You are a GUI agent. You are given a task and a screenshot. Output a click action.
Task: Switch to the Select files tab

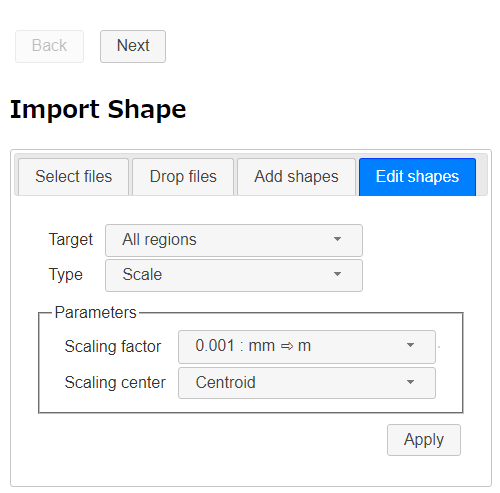[x=73, y=177]
